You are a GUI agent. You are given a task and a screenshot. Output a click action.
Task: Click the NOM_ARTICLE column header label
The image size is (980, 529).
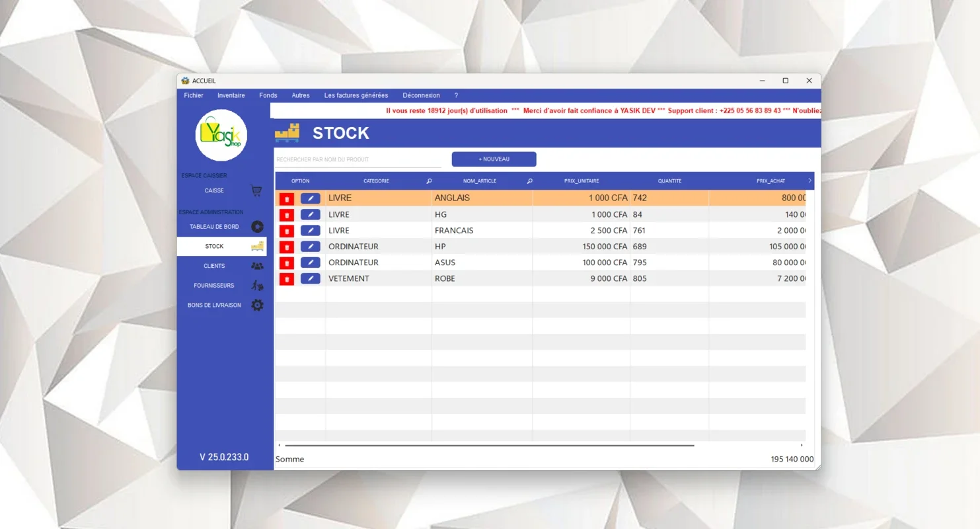[x=480, y=181]
